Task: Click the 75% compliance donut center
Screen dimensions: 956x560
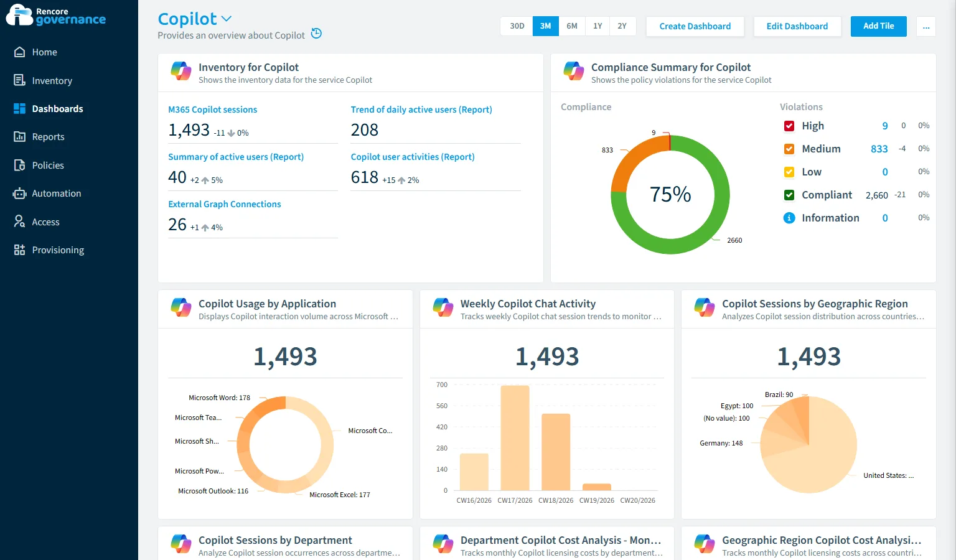Action: point(670,194)
